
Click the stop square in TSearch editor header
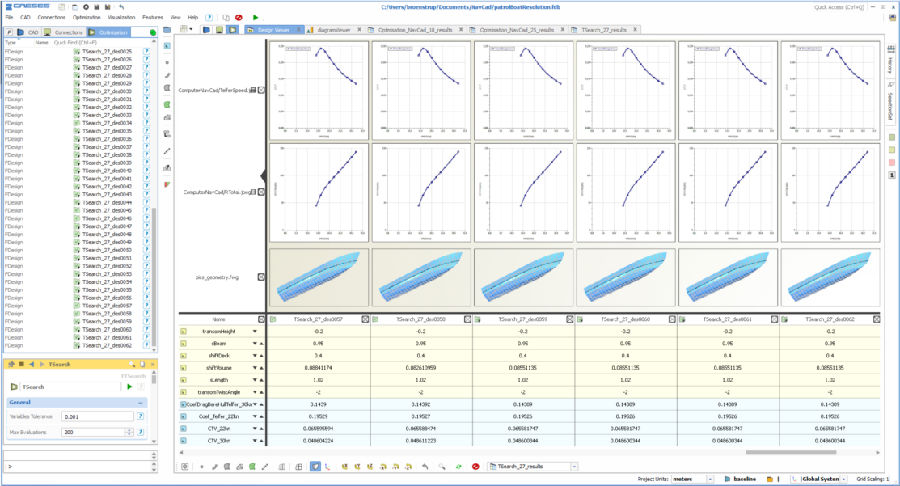coord(21,364)
